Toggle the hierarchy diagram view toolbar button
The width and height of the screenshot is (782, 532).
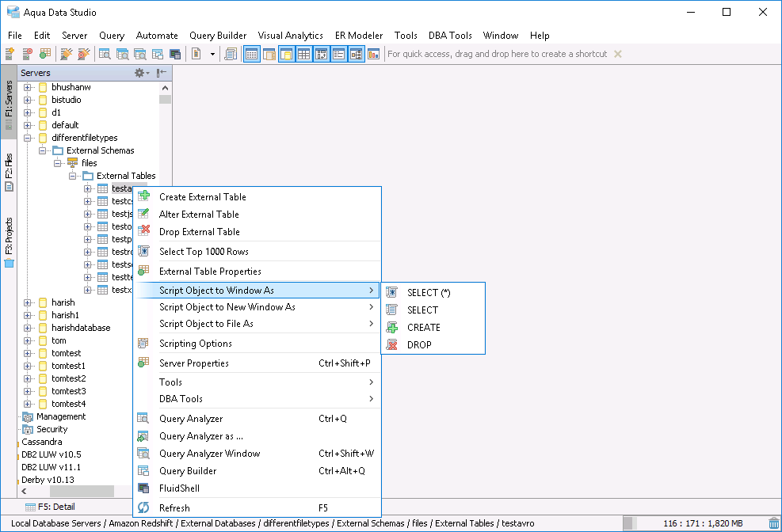[x=356, y=54]
